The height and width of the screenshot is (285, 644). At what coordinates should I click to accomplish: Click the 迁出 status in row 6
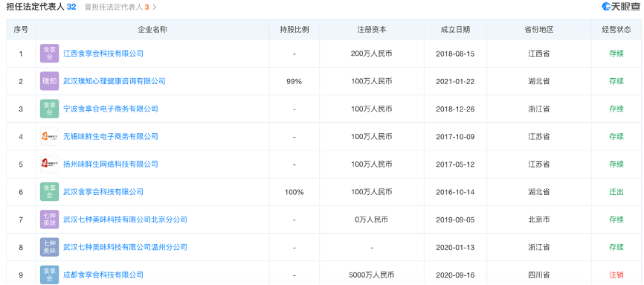coord(616,192)
